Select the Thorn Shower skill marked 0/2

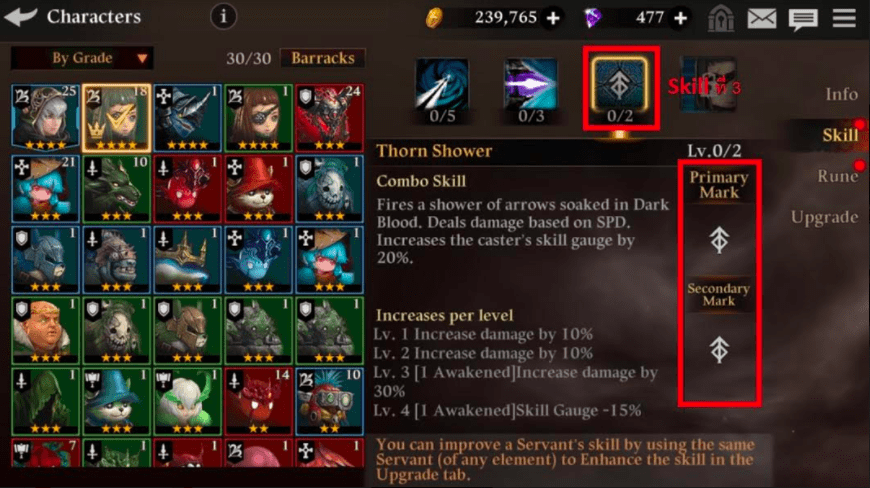(620, 90)
